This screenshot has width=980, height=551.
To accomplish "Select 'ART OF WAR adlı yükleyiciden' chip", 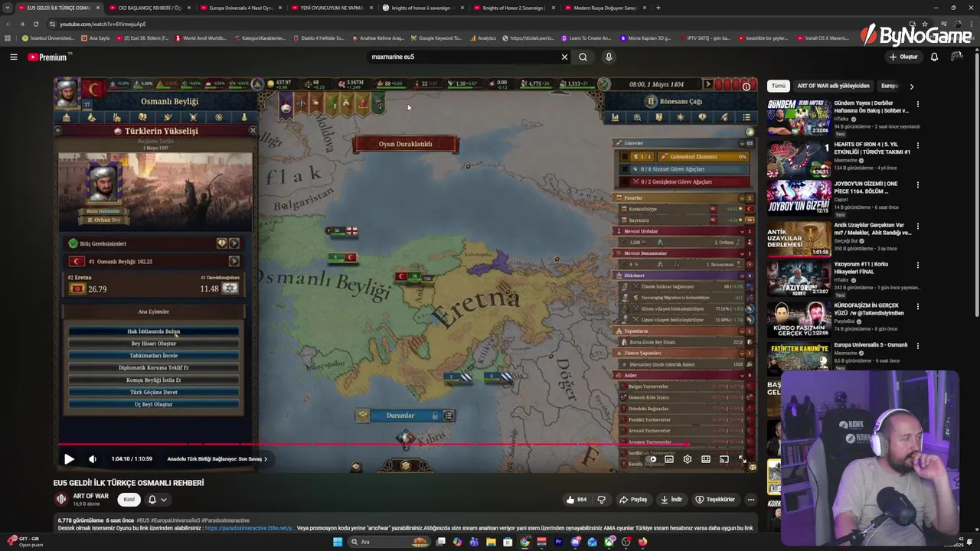I will coord(833,86).
